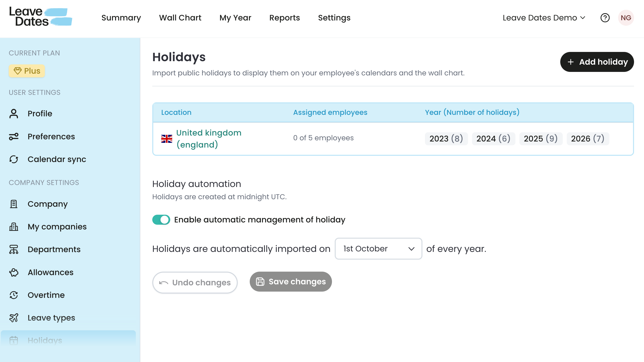Screen dimensions: 644x362
Task: Open the Plus plan badge
Action: coord(27,71)
